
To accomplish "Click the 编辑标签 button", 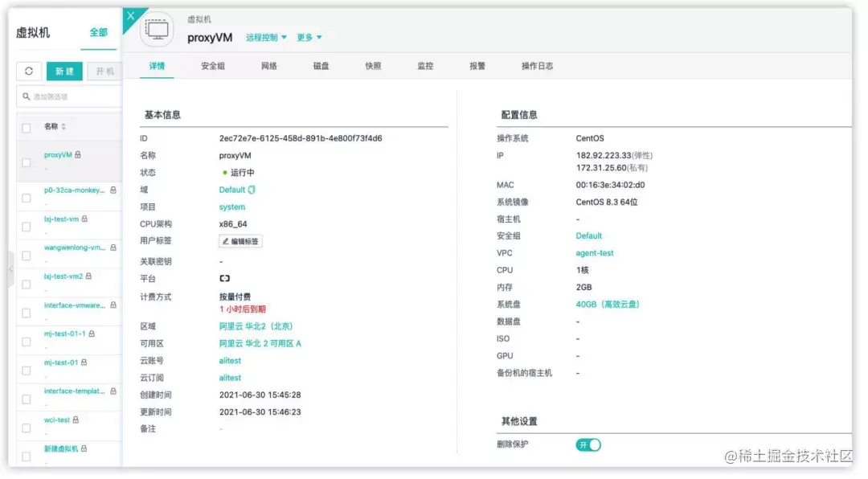I will click(240, 240).
